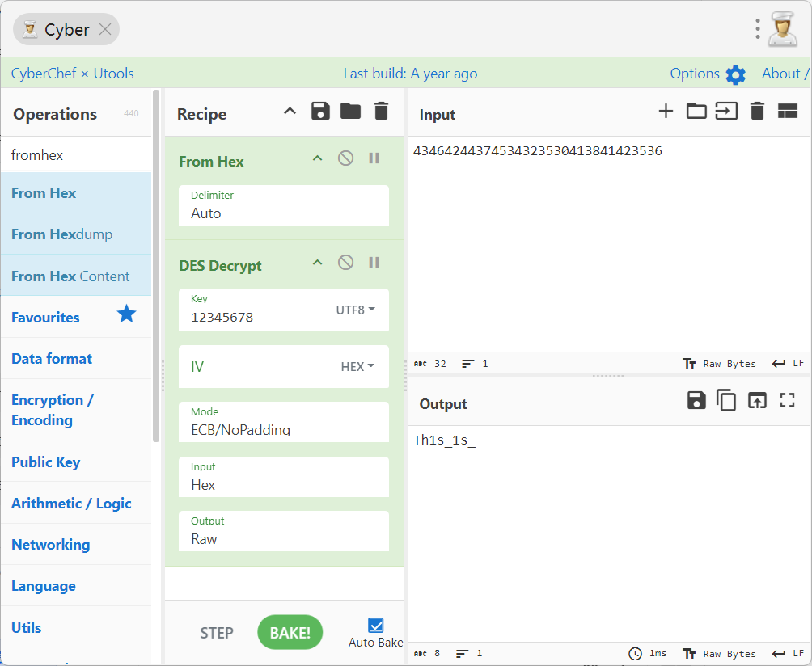Close the Cyber tab
Screen dimensions: 812x666
click(105, 29)
